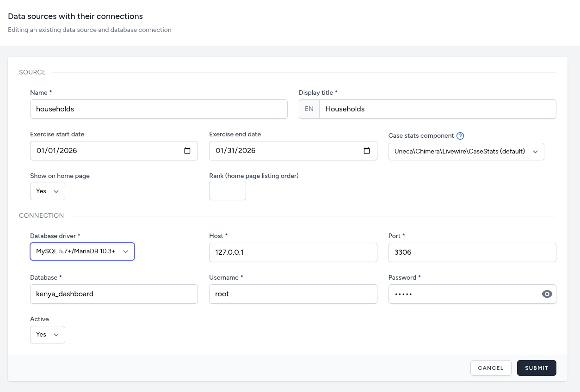
Task: Focus the Display title input field
Action: [x=437, y=109]
